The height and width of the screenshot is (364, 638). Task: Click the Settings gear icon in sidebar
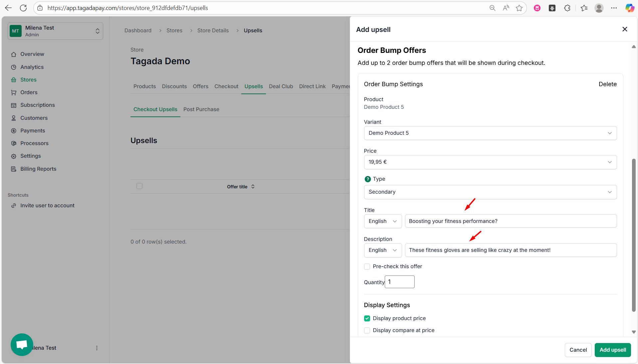(x=14, y=156)
